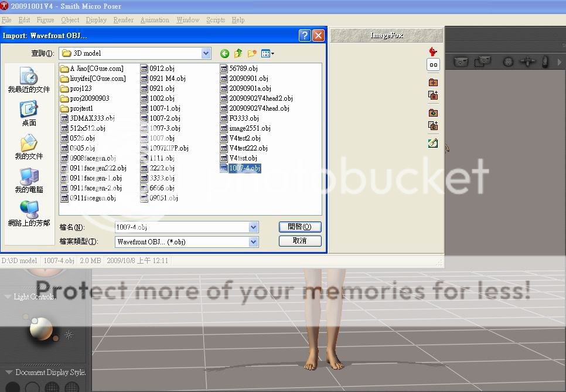566x392 pixels.
Task: Click the light properties sun icon
Action: click(x=69, y=335)
